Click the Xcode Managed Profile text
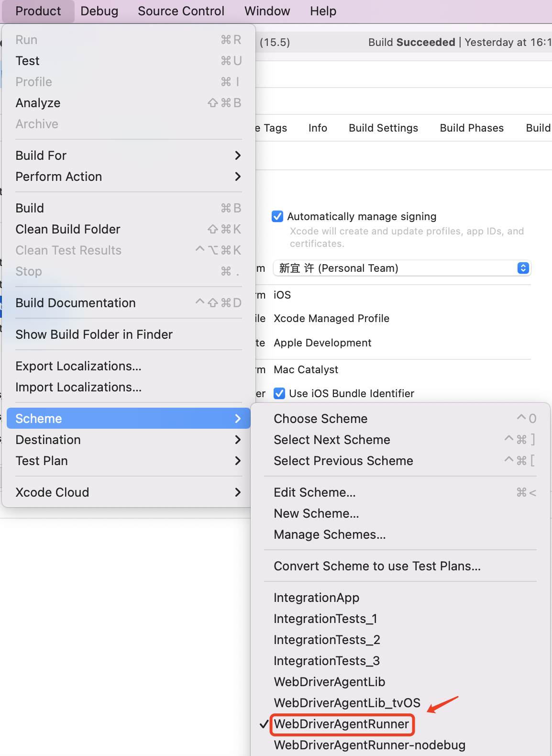552x756 pixels. [331, 318]
